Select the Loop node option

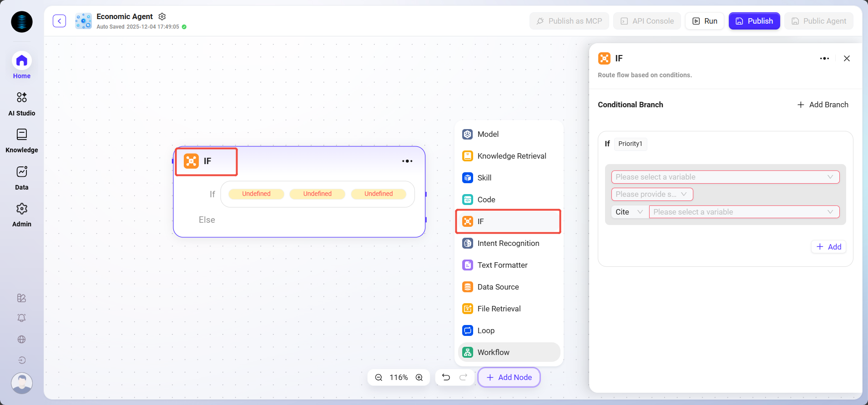tap(486, 330)
